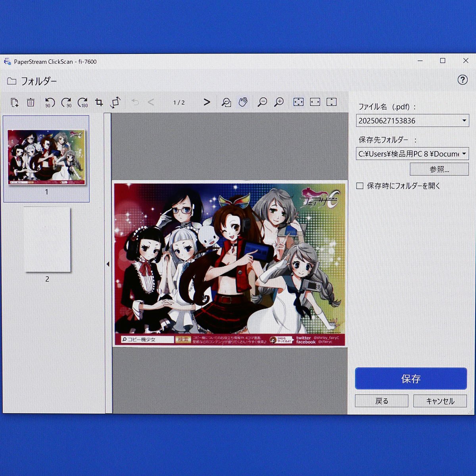Go to next page arrow

(x=207, y=102)
